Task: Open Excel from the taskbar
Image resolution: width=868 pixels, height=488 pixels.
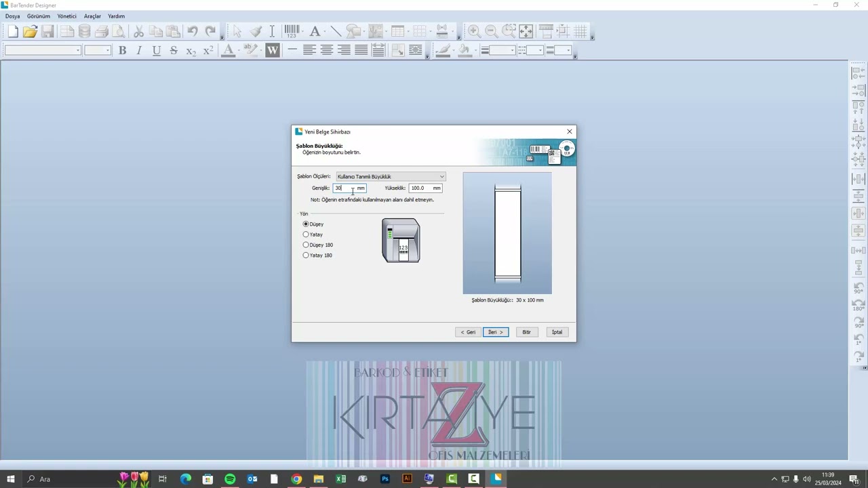Action: [340, 479]
